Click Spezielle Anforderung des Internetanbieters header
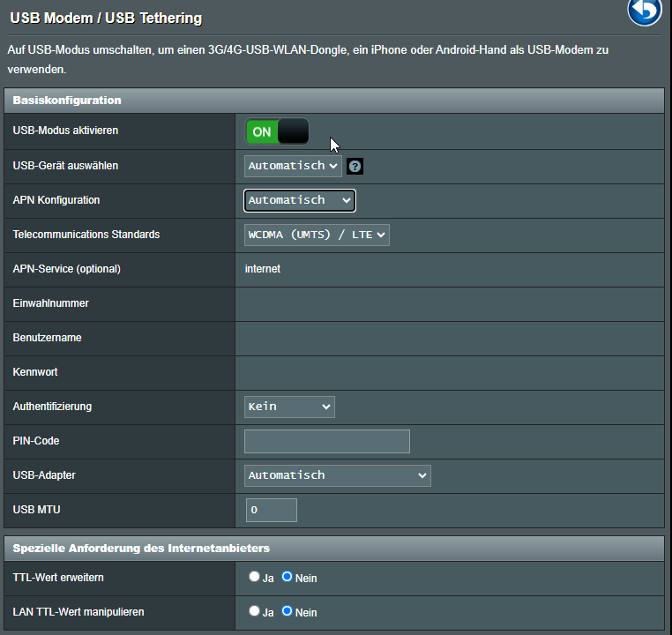 click(x=334, y=549)
